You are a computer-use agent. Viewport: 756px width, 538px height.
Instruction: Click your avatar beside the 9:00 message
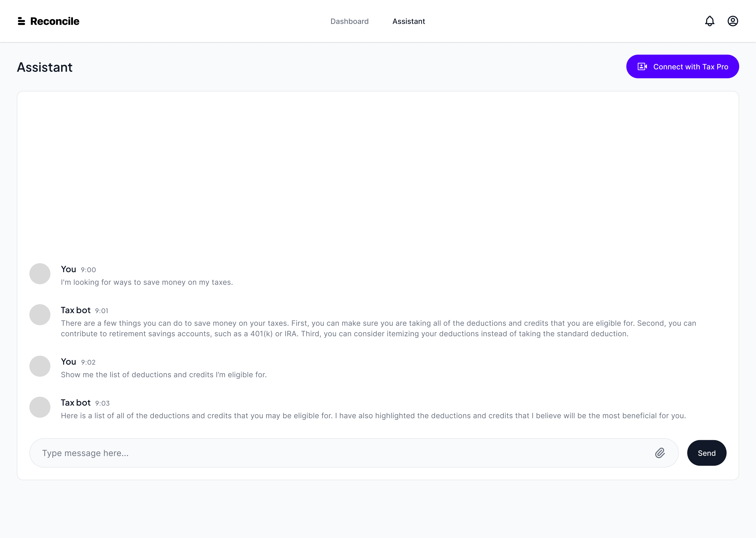pyautogui.click(x=40, y=274)
